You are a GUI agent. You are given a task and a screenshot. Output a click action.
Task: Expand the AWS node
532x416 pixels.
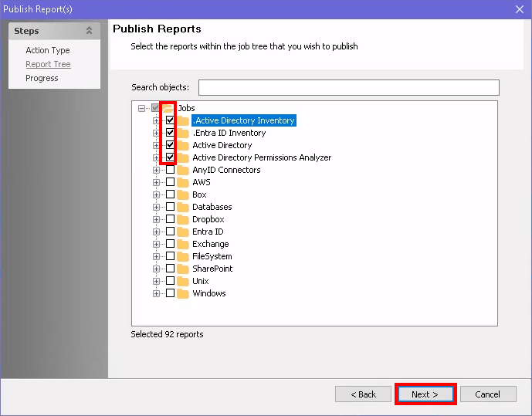click(156, 182)
